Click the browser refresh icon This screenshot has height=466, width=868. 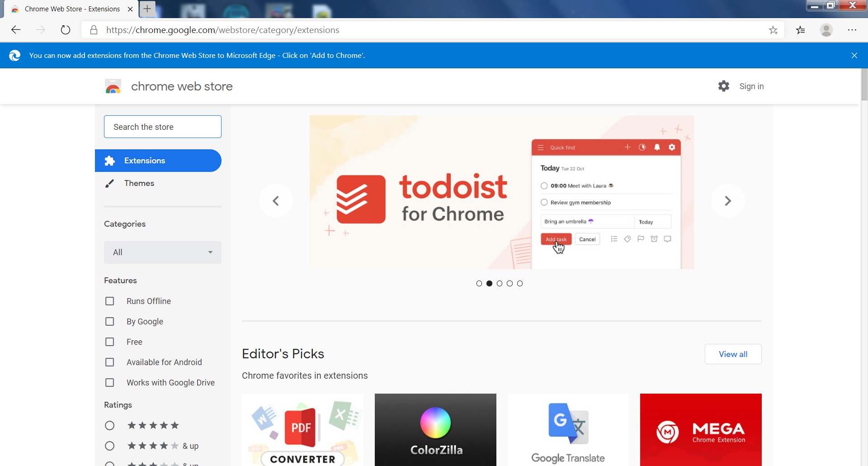pos(66,30)
